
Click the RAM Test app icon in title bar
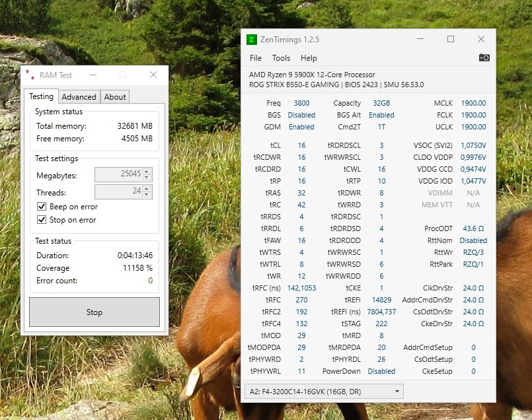coord(30,75)
